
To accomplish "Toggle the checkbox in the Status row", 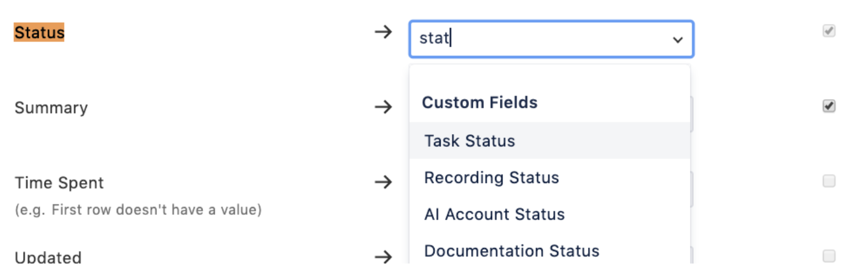I will point(829,31).
